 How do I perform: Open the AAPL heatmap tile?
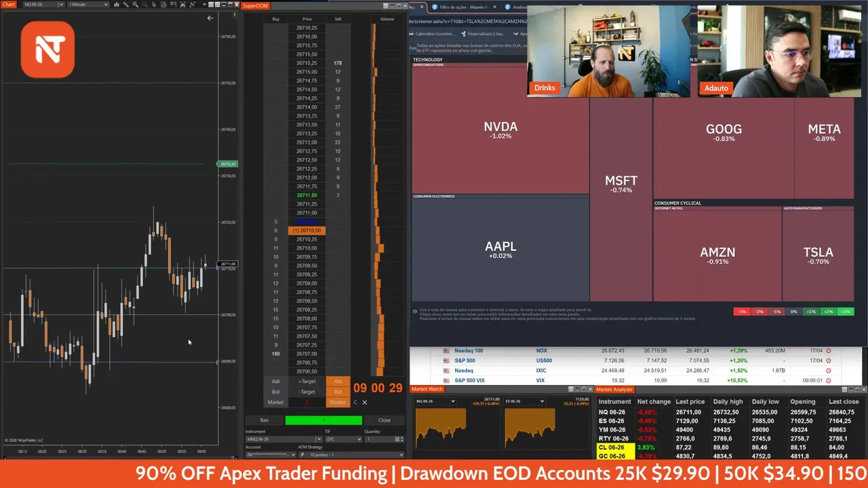pos(500,249)
